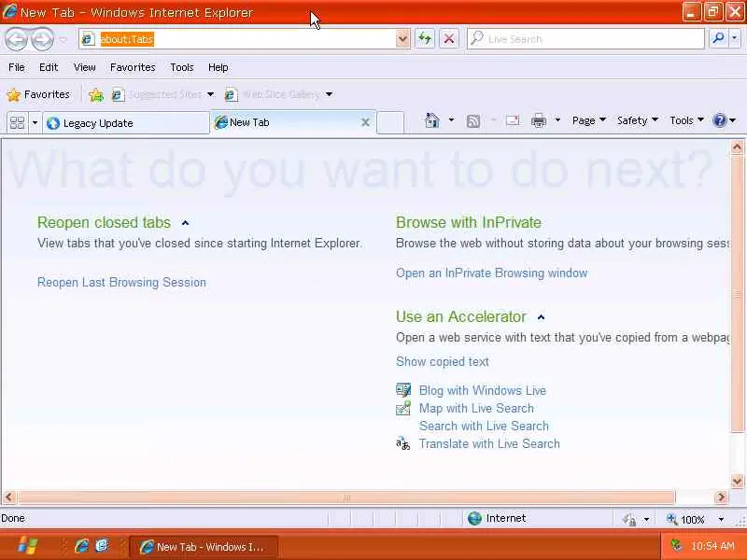Open the Tools menu in menu bar

182,67
